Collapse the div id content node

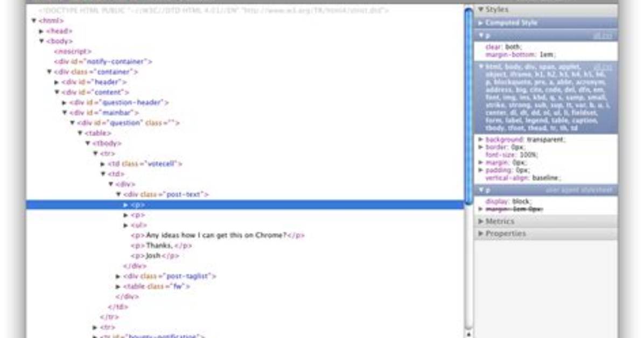coord(57,93)
